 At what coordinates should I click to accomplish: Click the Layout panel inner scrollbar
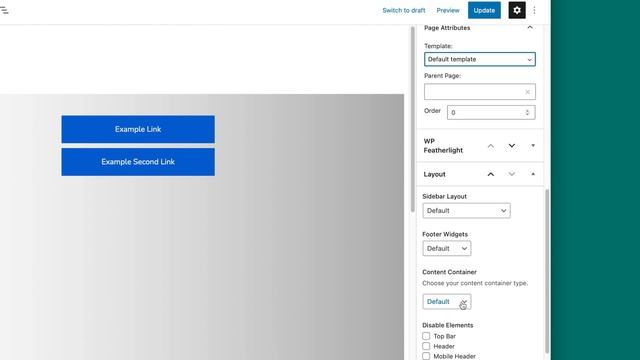tap(547, 271)
